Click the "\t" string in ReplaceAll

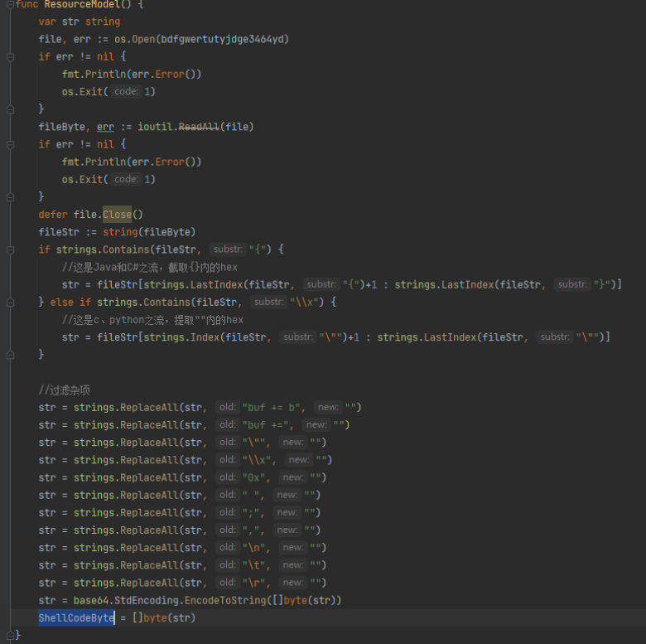point(253,565)
